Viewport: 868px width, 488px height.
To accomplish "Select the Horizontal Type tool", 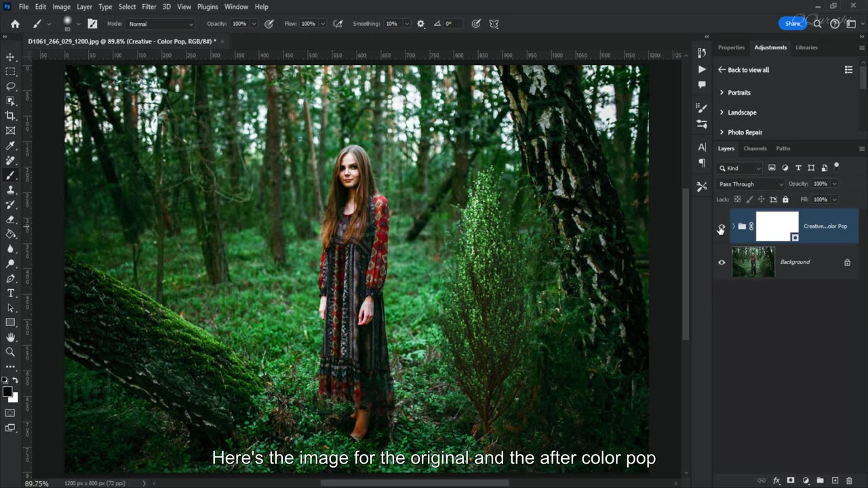I will [10, 293].
